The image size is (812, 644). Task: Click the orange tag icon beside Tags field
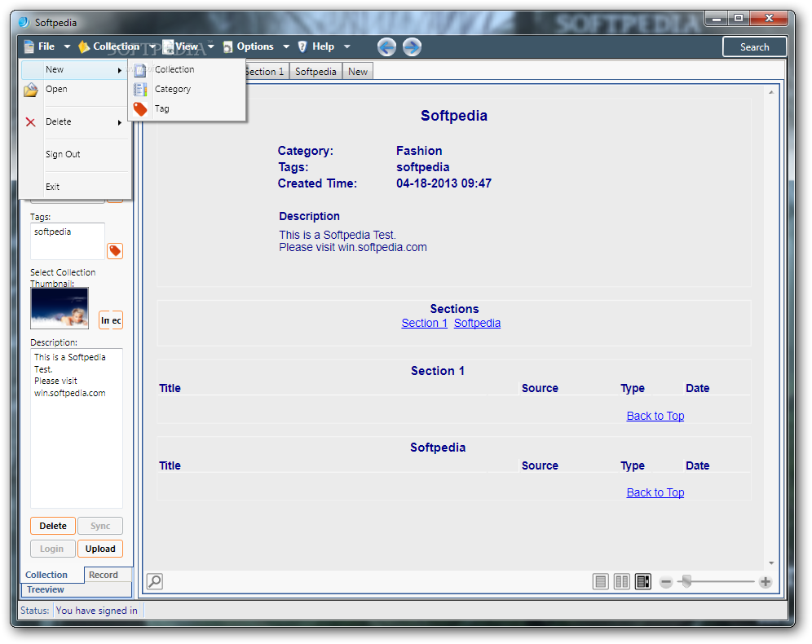pyautogui.click(x=114, y=251)
